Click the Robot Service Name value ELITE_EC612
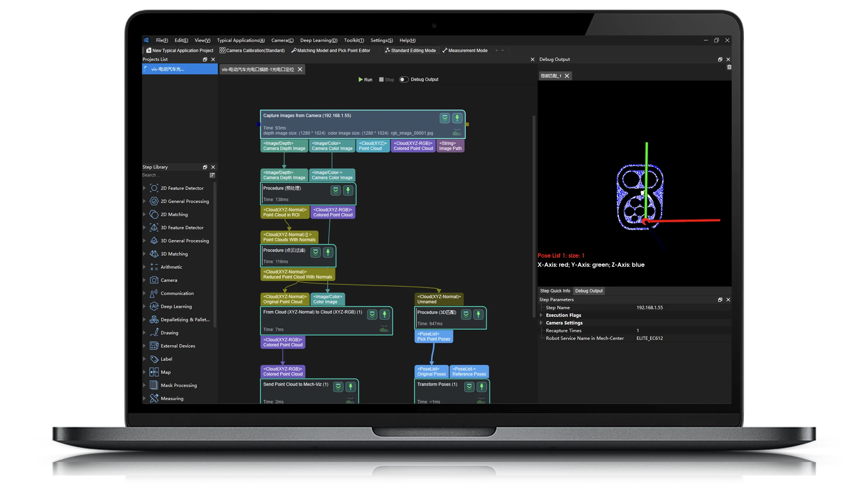This screenshot has width=868, height=488. tap(649, 338)
